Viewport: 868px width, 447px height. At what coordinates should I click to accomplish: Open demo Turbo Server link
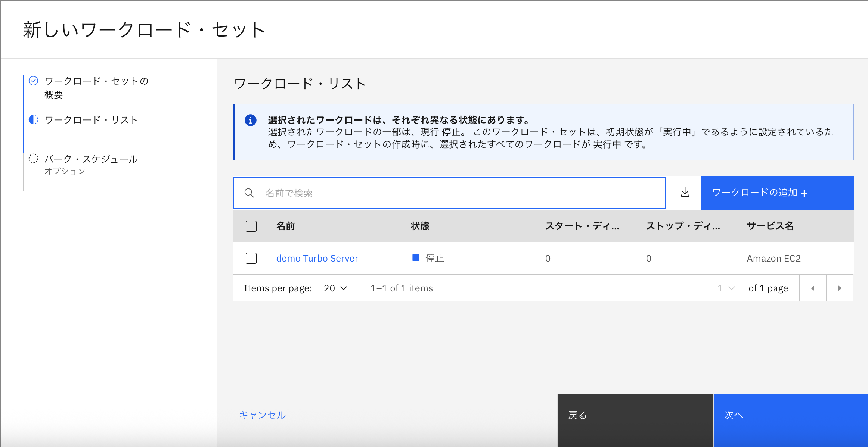(317, 258)
